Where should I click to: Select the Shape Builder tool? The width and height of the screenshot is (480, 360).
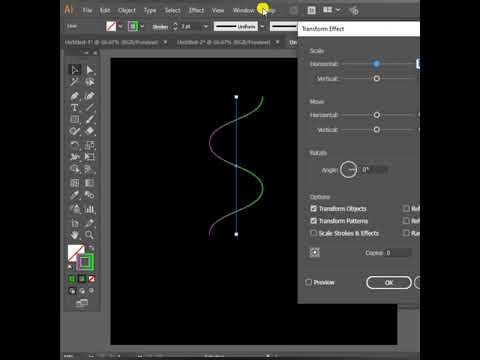(75, 169)
